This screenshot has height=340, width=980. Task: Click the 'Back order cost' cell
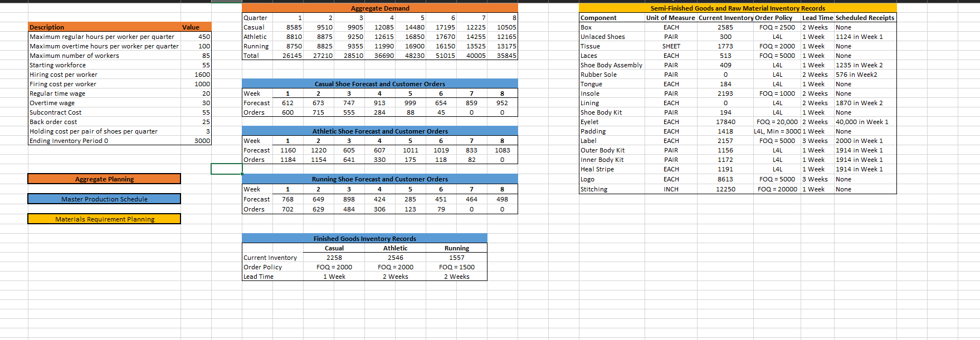(x=104, y=122)
